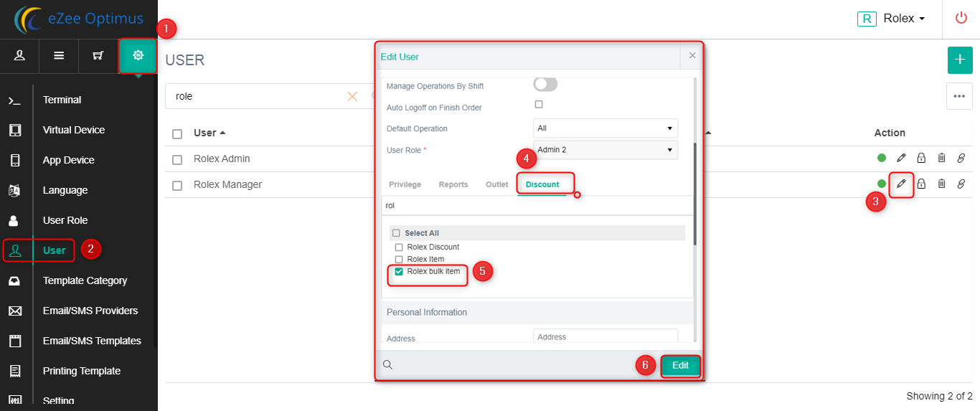Click the User outline icon in sidebar
Viewport: 980px width, 411px height.
click(x=16, y=250)
